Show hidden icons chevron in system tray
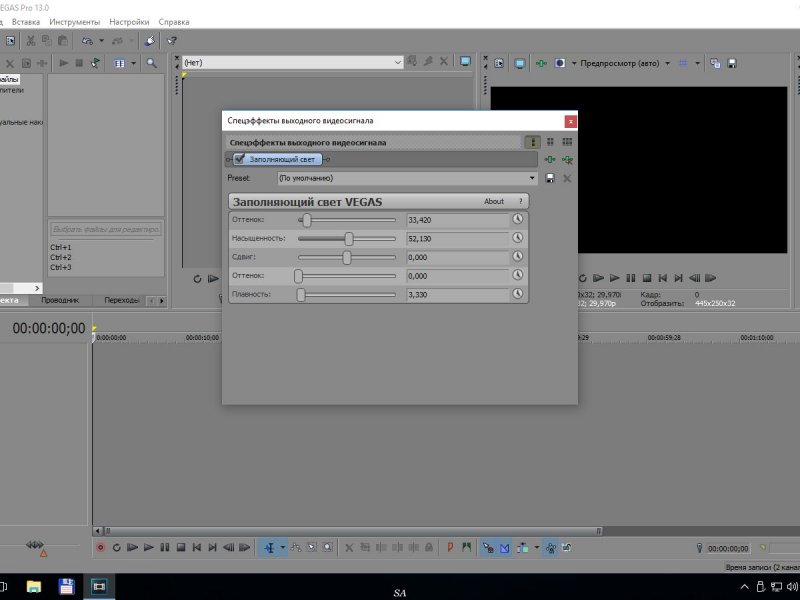Image resolution: width=800 pixels, height=600 pixels. (x=744, y=587)
